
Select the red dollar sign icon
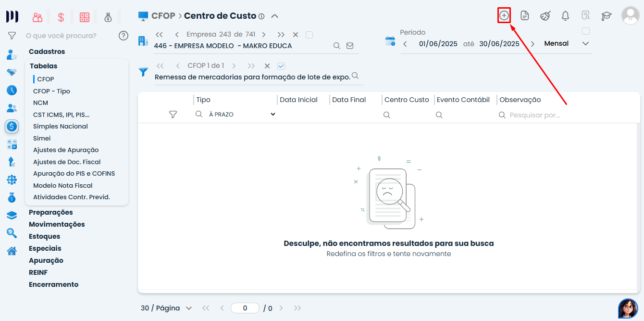coord(61,16)
